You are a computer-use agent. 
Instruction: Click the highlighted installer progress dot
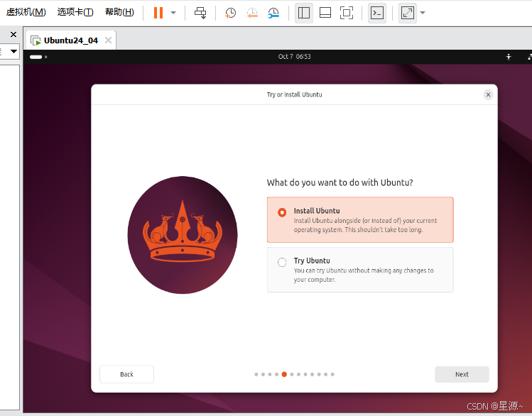point(284,374)
